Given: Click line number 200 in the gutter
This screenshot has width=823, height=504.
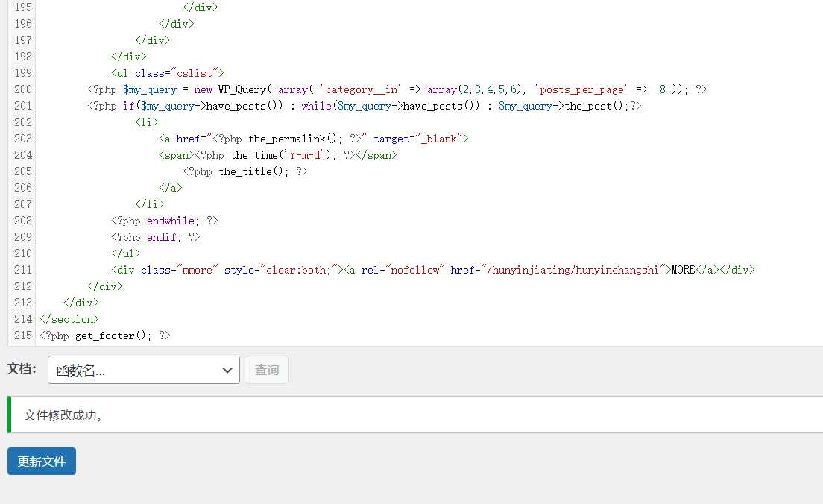Looking at the screenshot, I should click(23, 89).
